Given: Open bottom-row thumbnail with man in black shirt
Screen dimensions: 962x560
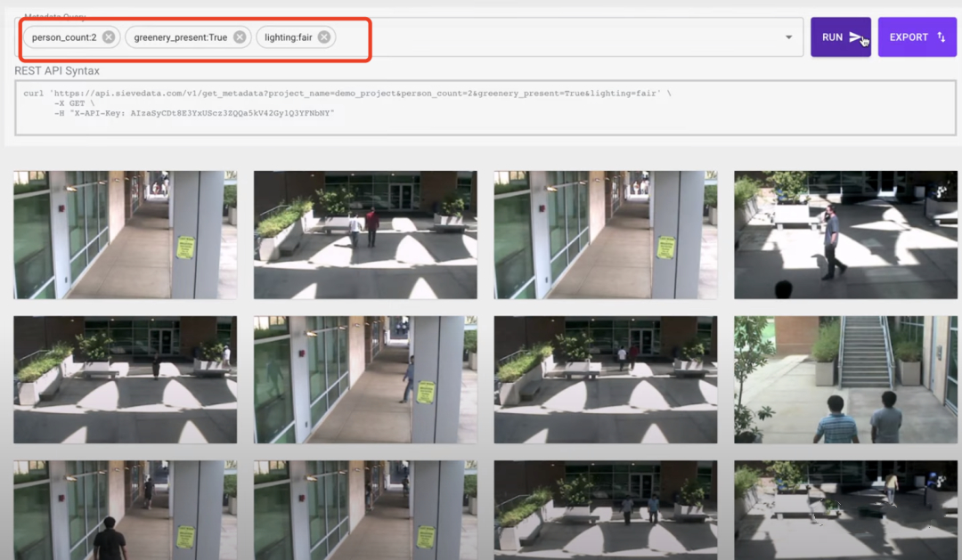Looking at the screenshot, I should coord(126,510).
